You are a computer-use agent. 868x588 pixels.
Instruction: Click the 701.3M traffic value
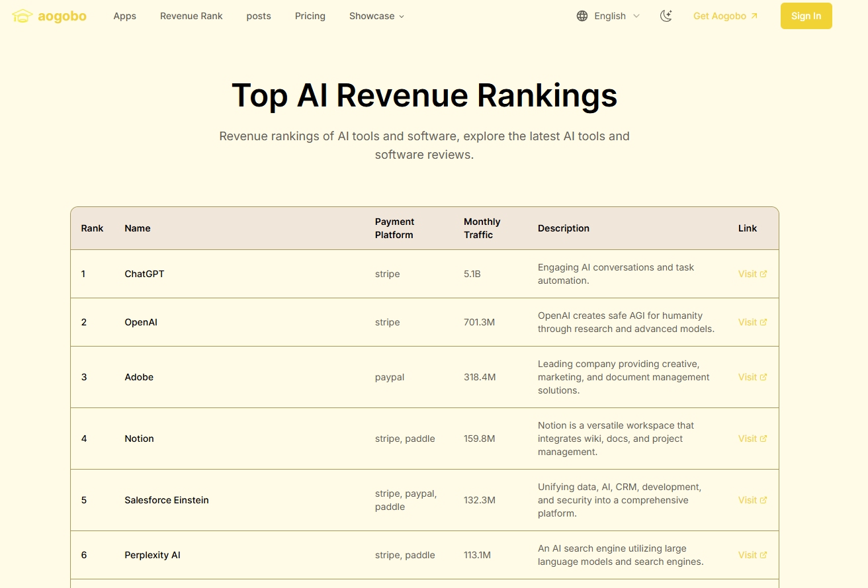coord(480,322)
